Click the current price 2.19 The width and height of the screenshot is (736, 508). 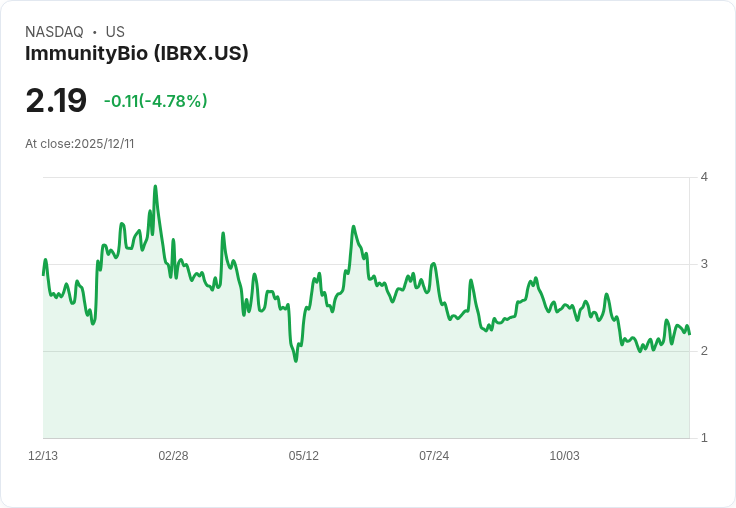[56, 100]
